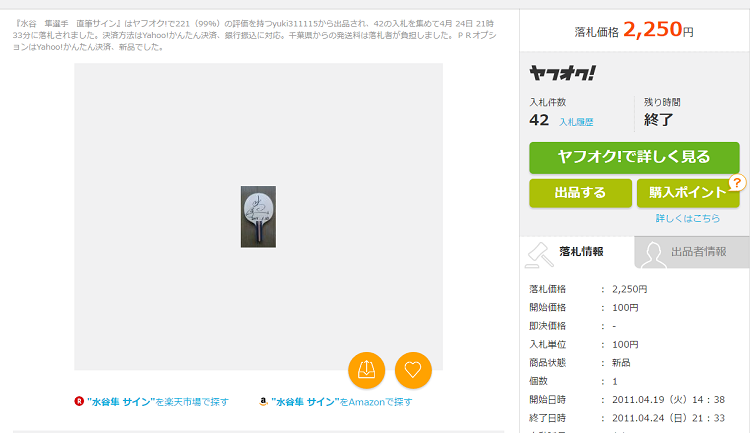Click the Amazon logo icon

click(x=263, y=401)
